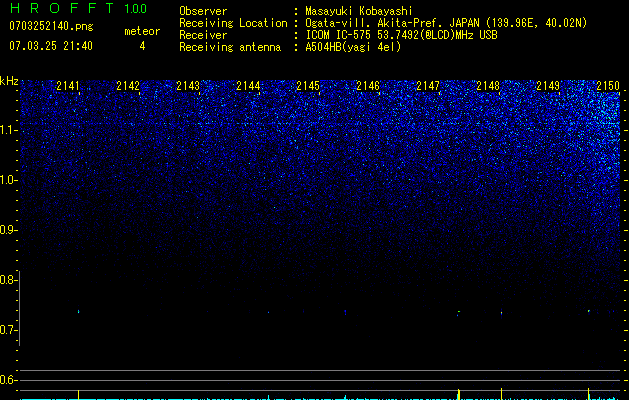Click the yellow level spike below 2141

79,394
